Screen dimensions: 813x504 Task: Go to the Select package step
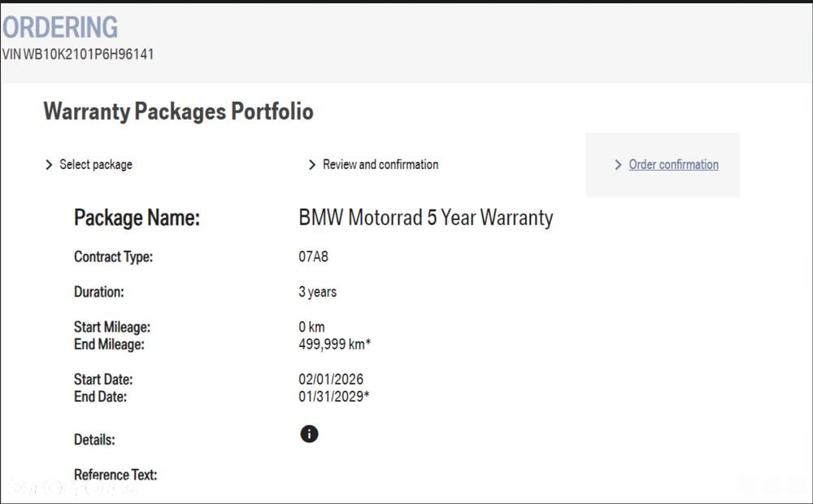click(96, 165)
